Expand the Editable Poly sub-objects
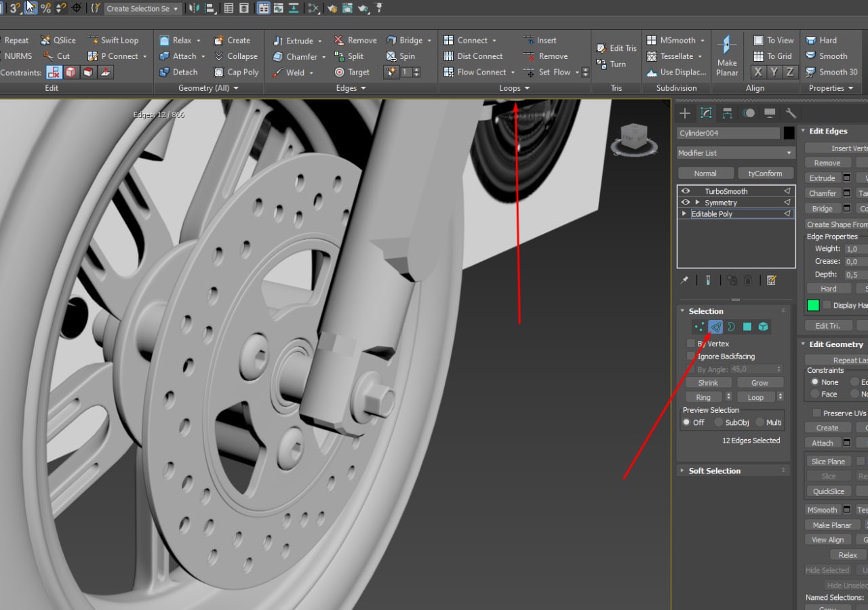 pyautogui.click(x=684, y=213)
